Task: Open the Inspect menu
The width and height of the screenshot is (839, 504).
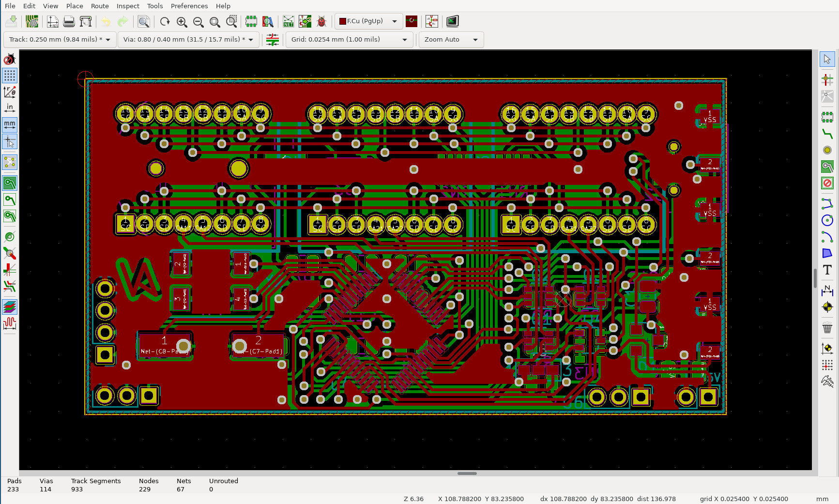Action: coord(128,6)
